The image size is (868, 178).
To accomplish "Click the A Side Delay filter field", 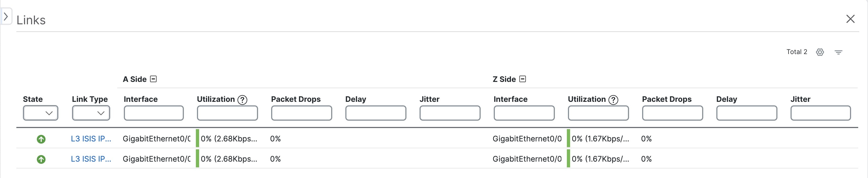I will tap(375, 113).
